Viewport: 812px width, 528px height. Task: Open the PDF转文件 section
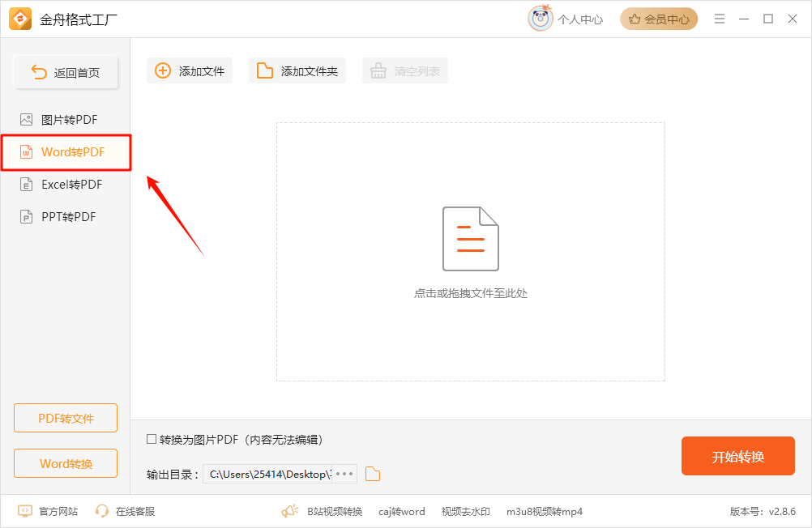(66, 418)
